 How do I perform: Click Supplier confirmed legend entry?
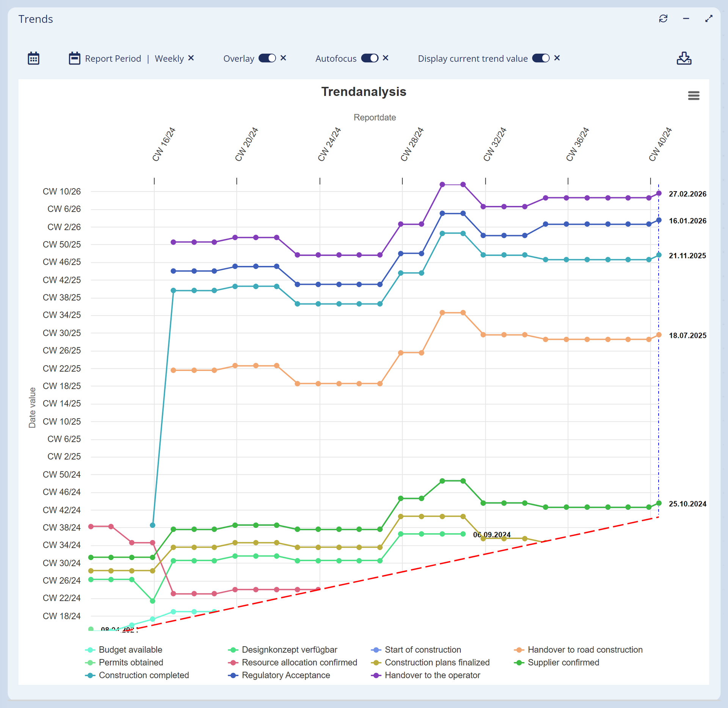click(x=563, y=662)
